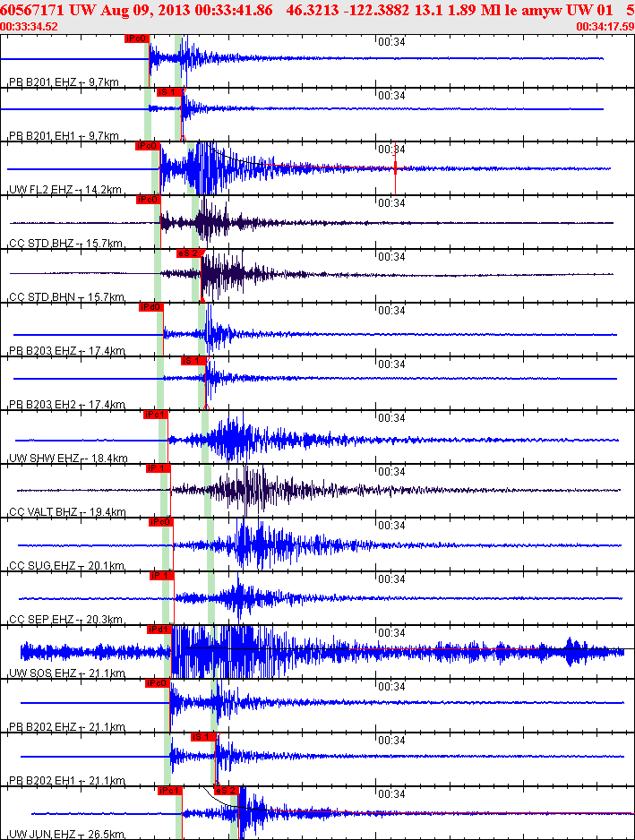The image size is (635, 840).
Task: Click the 'UW SOS EHZ - 21.1km' channel label
Action: point(67,673)
